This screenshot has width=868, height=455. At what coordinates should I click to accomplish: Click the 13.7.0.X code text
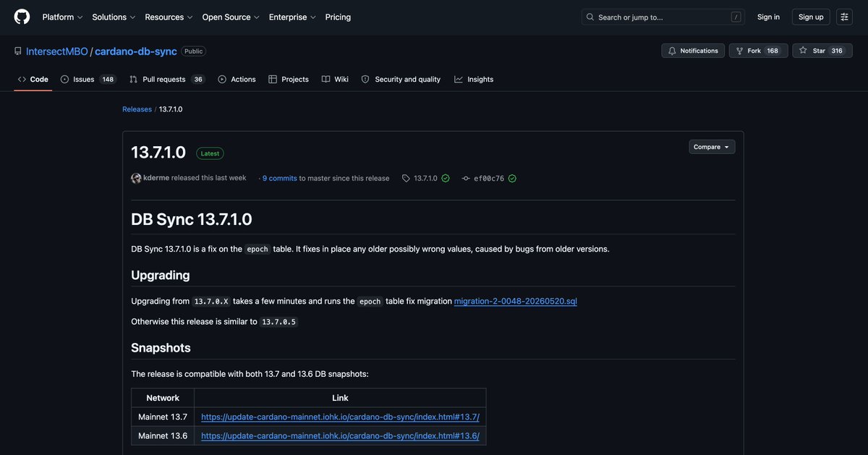pyautogui.click(x=211, y=302)
